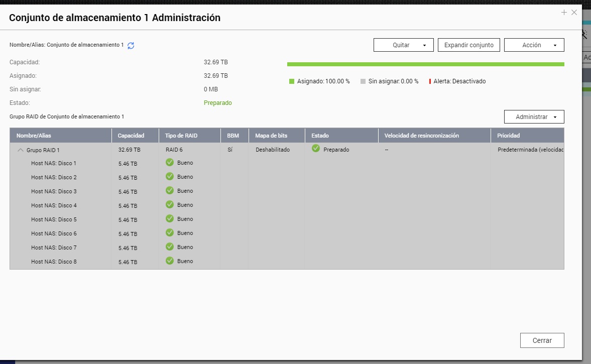Click the refresh icon next to storage pool name
The height and width of the screenshot is (364, 591).
click(x=131, y=46)
